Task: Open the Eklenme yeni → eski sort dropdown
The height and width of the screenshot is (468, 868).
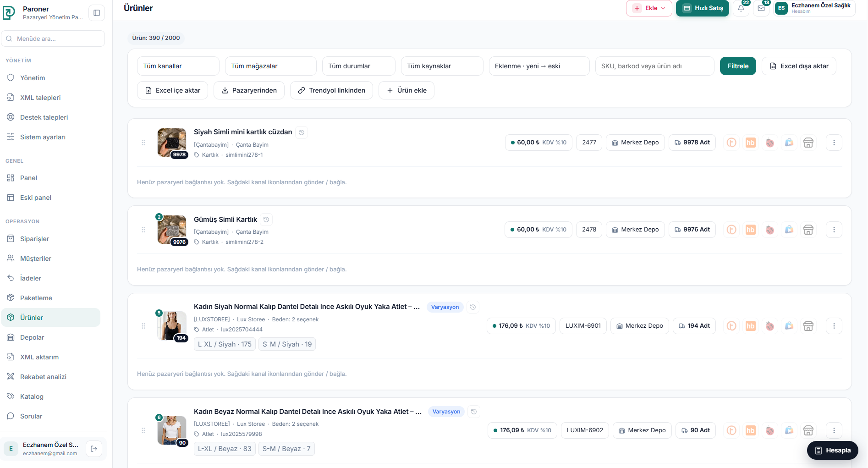Action: [539, 66]
